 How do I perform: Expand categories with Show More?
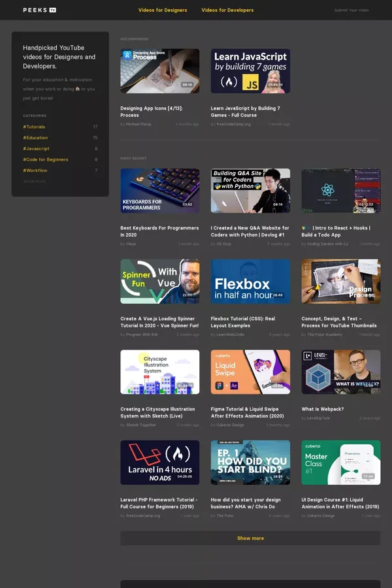[35, 182]
